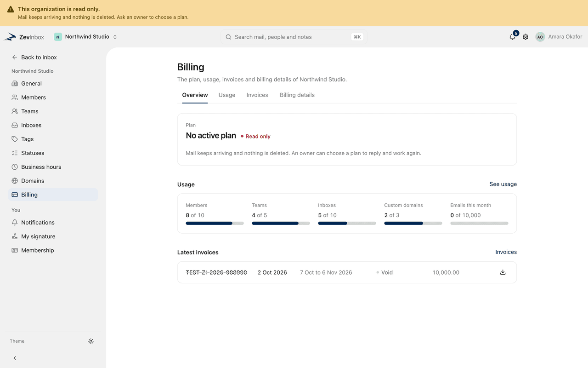Screen dimensions: 588x368
Task: Click the Business hours clock icon
Action: tap(15, 167)
